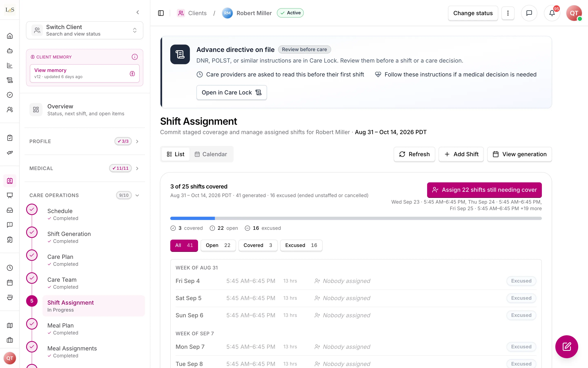Viewport: 588px width, 368px height.
Task: Click Open in Care Lock button
Action: (232, 92)
